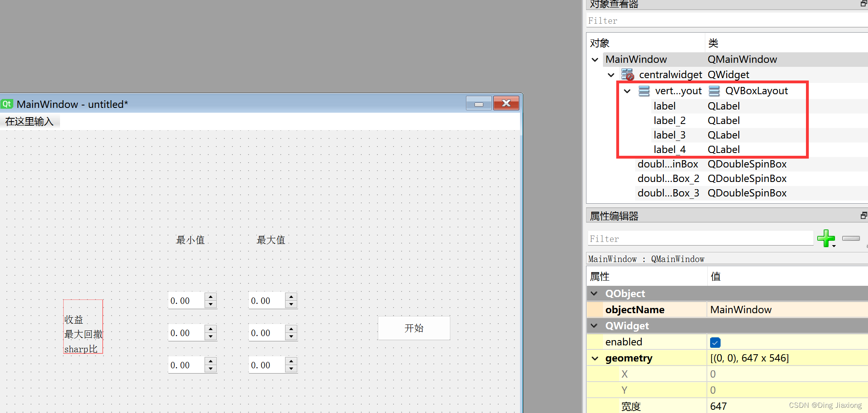
Task: Collapse the QWidget property group
Action: click(594, 326)
